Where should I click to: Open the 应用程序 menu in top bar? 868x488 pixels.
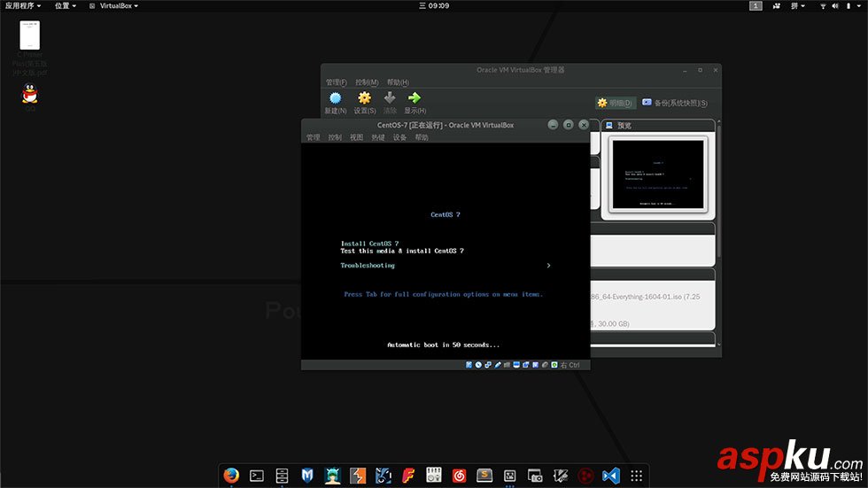pos(23,5)
